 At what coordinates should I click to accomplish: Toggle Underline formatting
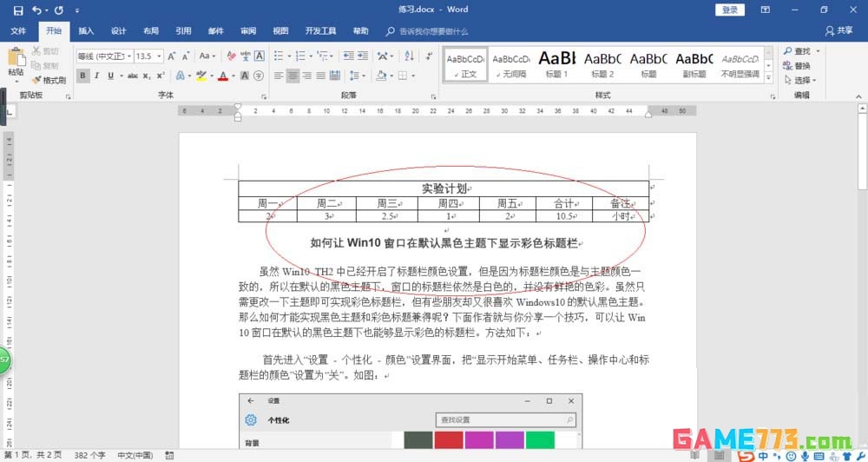point(111,76)
